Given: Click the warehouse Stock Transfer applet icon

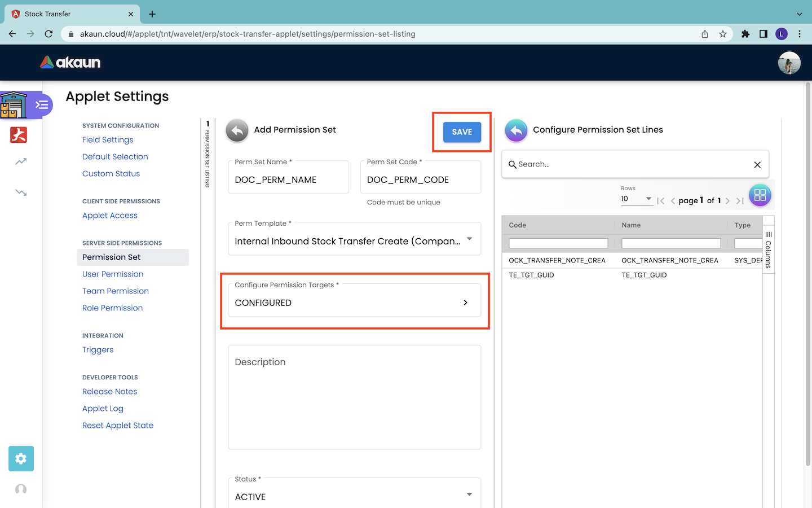Looking at the screenshot, I should pyautogui.click(x=14, y=105).
